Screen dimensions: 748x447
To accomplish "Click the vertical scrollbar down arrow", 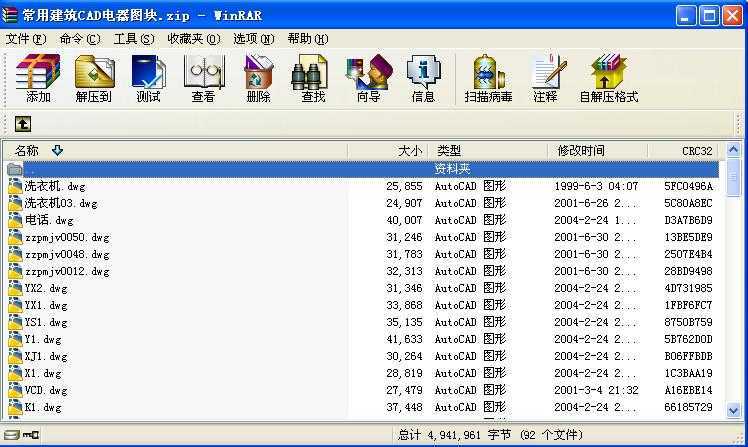I will 734,410.
